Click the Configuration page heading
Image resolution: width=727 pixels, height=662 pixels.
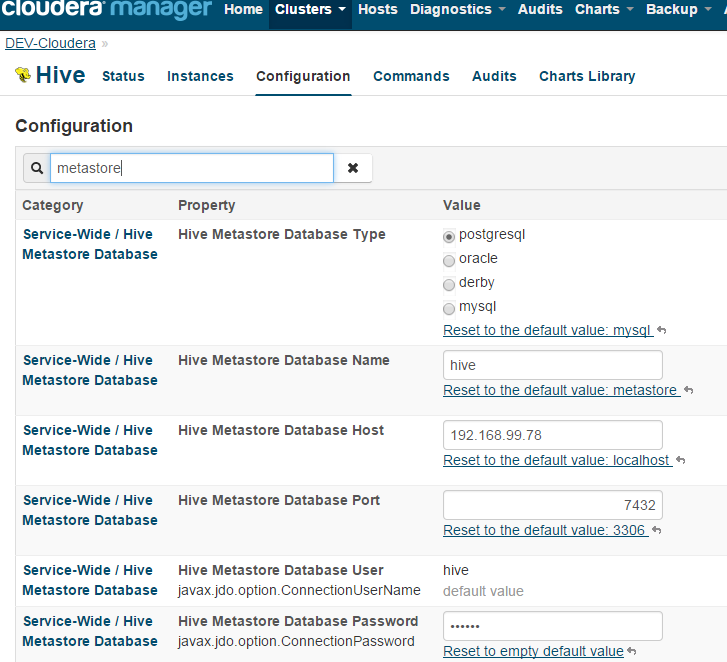click(x=74, y=126)
